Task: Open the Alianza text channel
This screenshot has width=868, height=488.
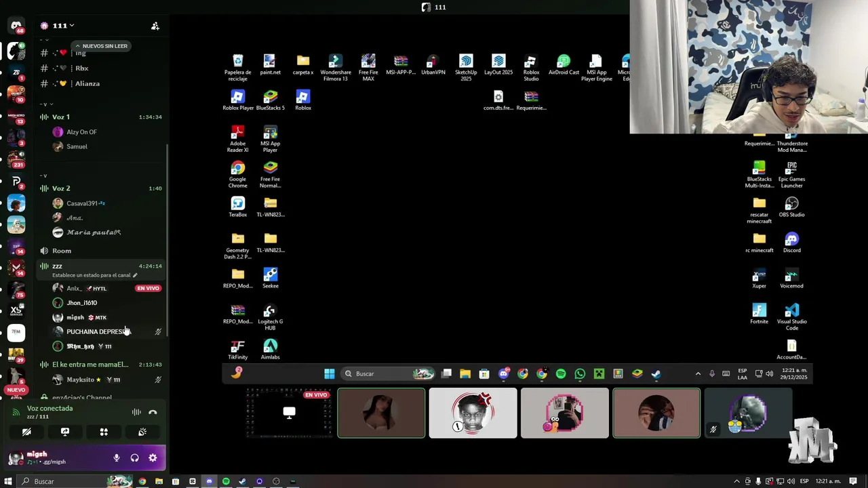Action: (x=101, y=84)
